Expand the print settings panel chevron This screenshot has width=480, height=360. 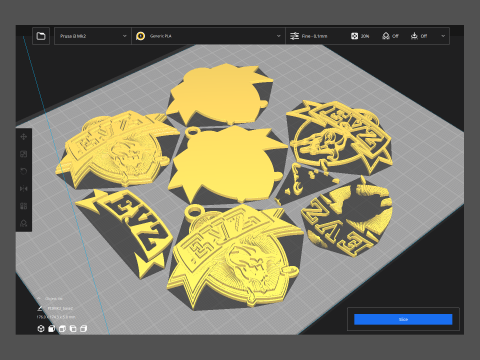443,36
